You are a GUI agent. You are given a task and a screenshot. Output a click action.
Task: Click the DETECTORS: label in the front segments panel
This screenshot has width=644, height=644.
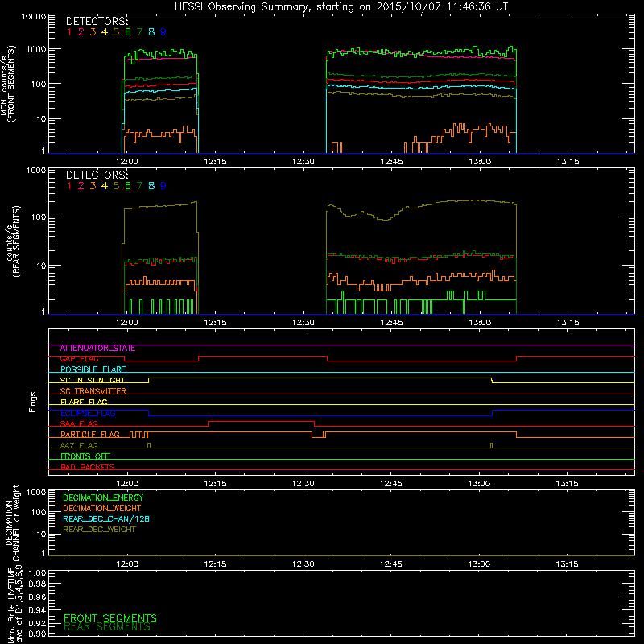pos(97,21)
